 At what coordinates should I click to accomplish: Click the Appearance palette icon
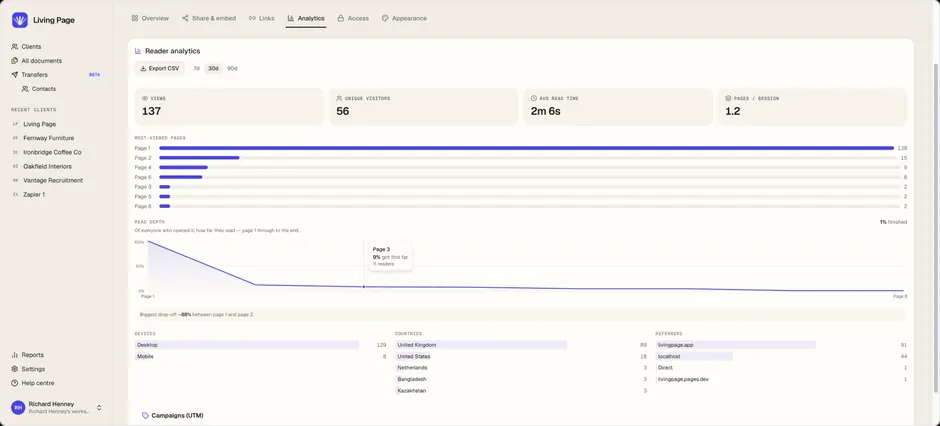click(x=385, y=19)
